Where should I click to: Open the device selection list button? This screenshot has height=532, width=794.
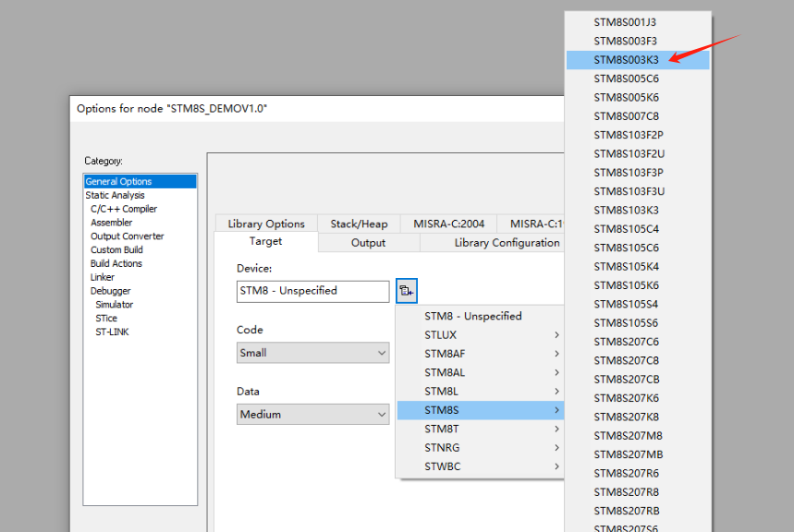(x=407, y=291)
